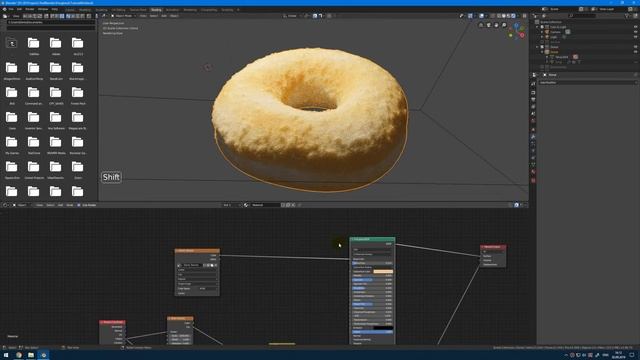
Task: Collapse the Donut collection in outliner
Action: coord(537,47)
